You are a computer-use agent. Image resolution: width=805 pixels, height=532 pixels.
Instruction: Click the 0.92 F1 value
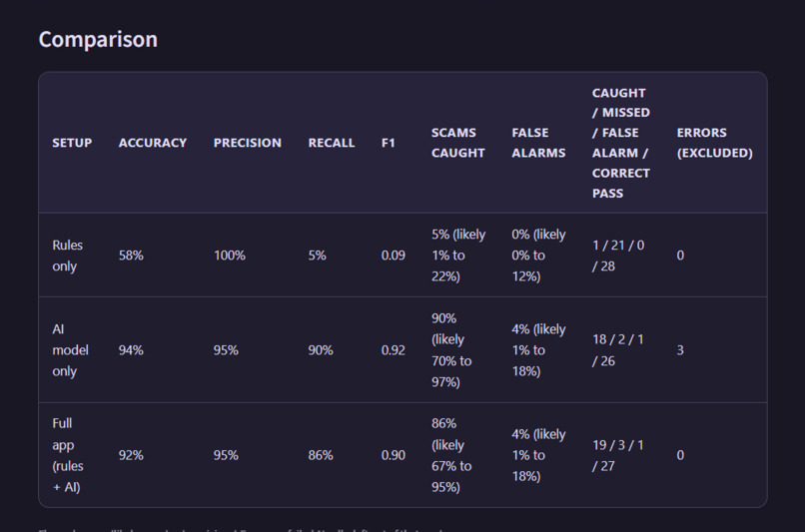point(394,350)
